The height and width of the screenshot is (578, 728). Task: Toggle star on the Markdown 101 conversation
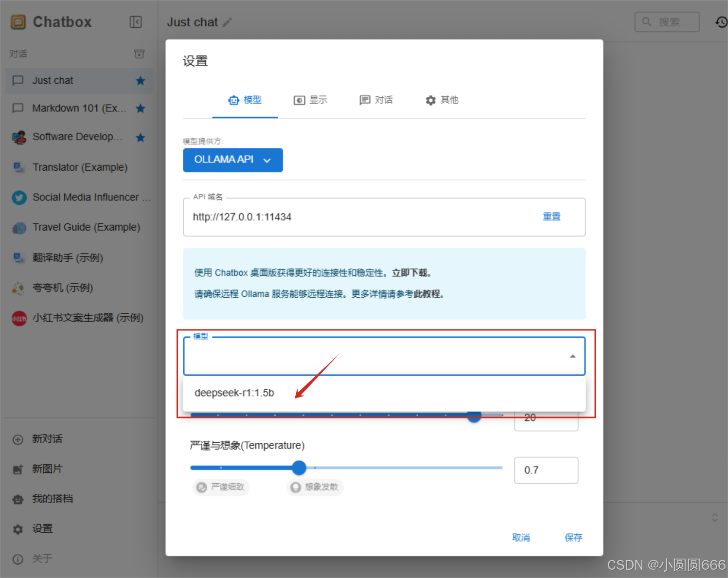[x=141, y=108]
